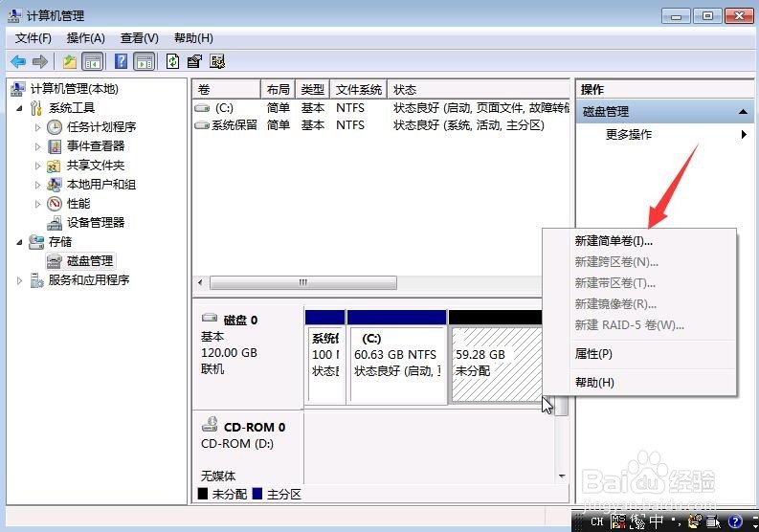Click the 中 input mode indicator

click(657, 521)
